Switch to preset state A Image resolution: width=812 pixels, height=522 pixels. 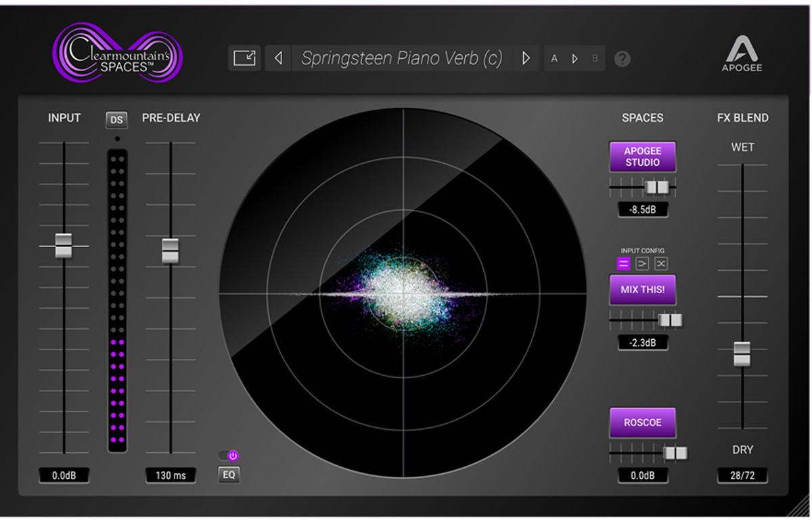pyautogui.click(x=554, y=59)
